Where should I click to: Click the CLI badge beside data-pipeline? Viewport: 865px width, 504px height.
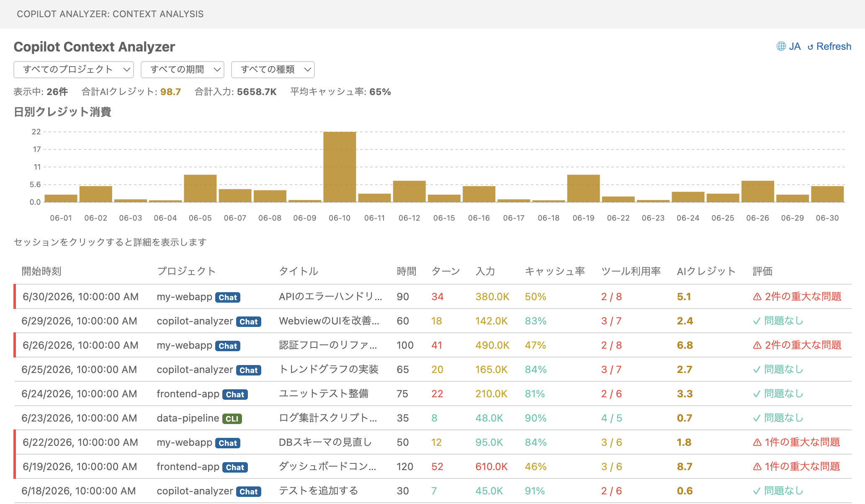(x=232, y=419)
